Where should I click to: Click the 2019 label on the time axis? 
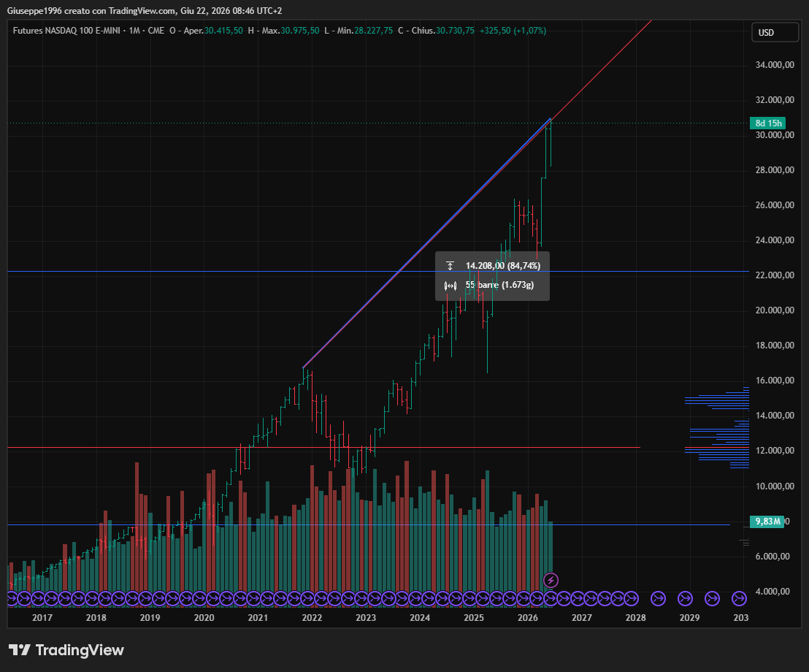pos(150,618)
